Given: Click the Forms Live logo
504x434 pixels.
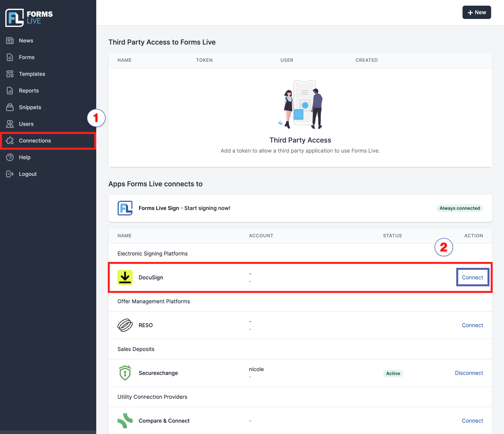Looking at the screenshot, I should (x=29, y=17).
